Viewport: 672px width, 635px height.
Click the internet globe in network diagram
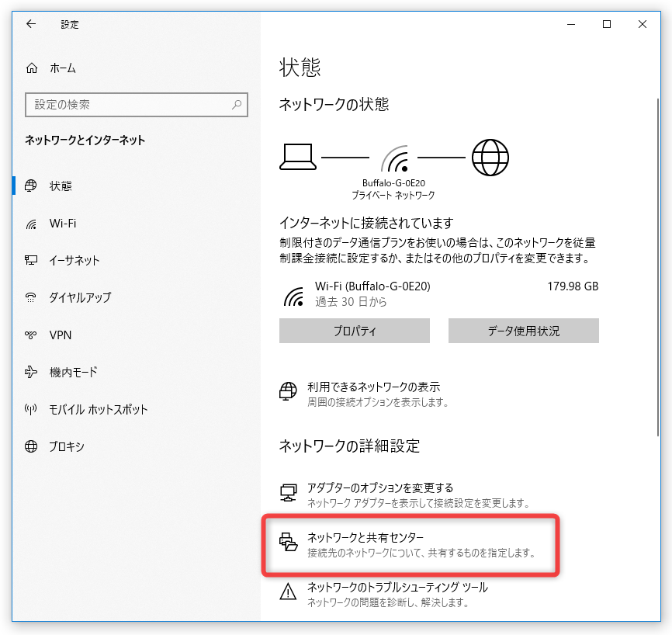click(490, 158)
